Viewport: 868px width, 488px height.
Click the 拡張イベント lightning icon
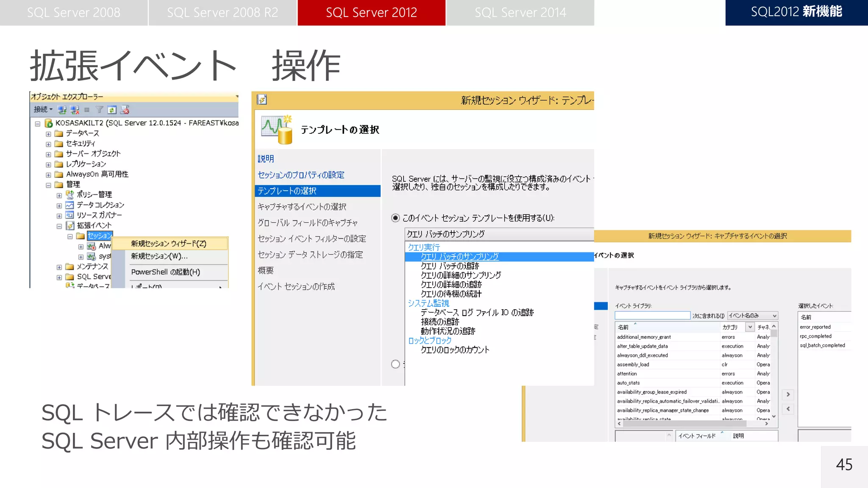tap(70, 226)
